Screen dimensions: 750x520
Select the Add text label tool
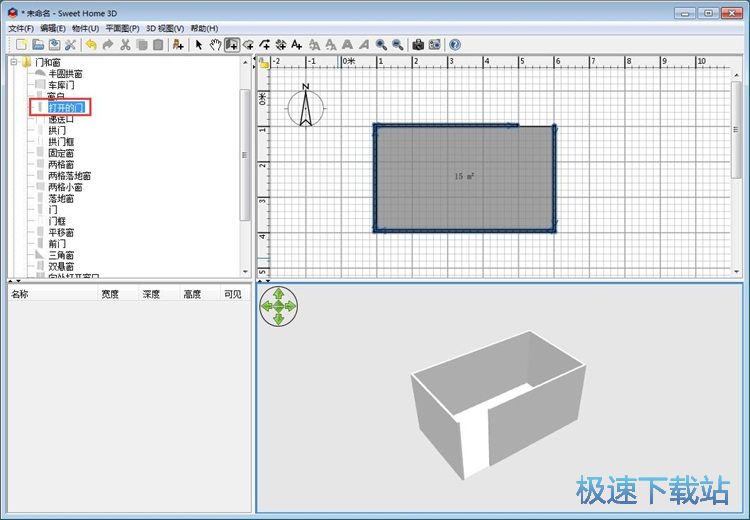pyautogui.click(x=296, y=44)
